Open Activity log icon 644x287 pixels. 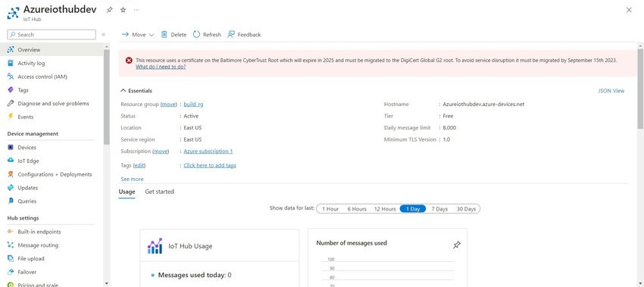[x=11, y=63]
